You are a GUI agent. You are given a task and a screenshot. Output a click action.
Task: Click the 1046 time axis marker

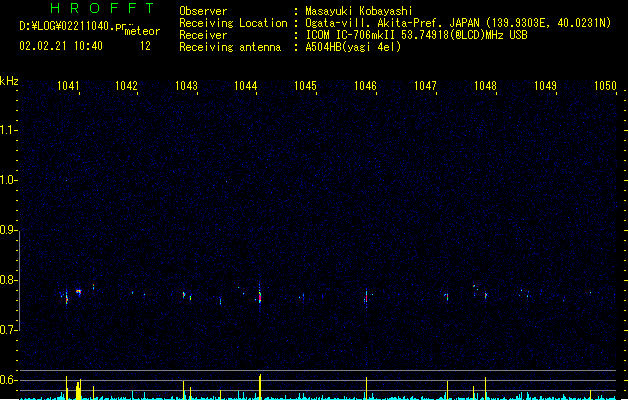(x=365, y=86)
